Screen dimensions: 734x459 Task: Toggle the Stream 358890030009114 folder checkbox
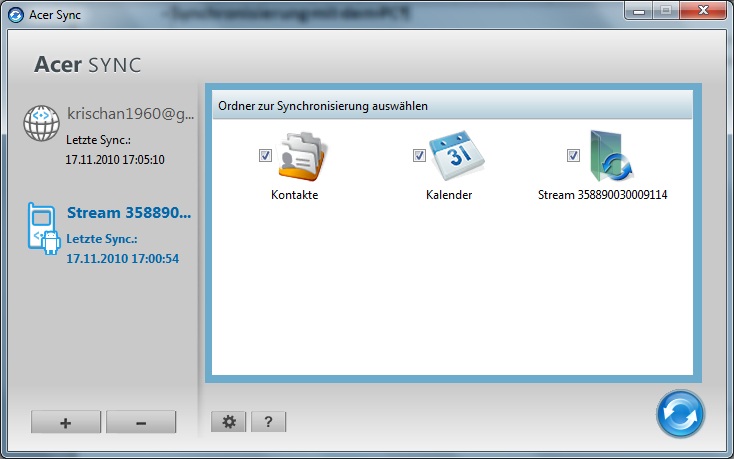573,155
